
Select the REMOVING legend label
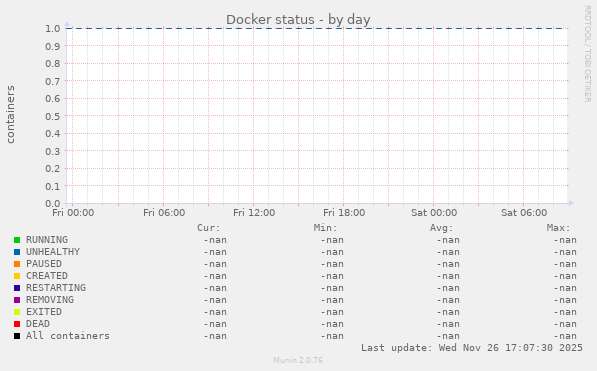pos(50,300)
